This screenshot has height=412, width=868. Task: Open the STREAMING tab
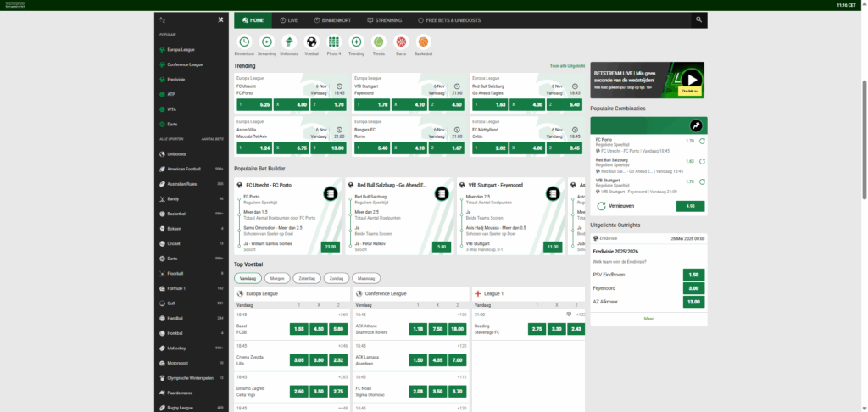coord(385,20)
